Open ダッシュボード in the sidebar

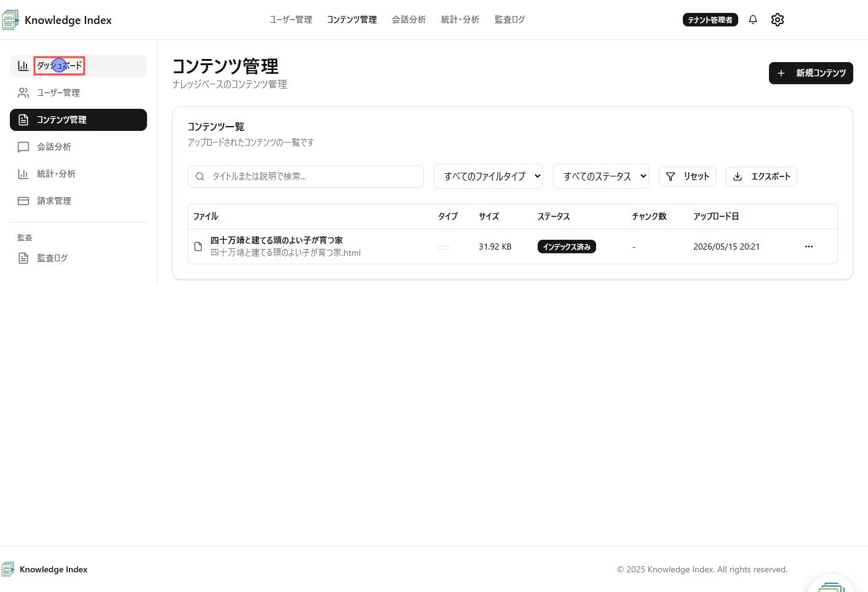tap(78, 66)
